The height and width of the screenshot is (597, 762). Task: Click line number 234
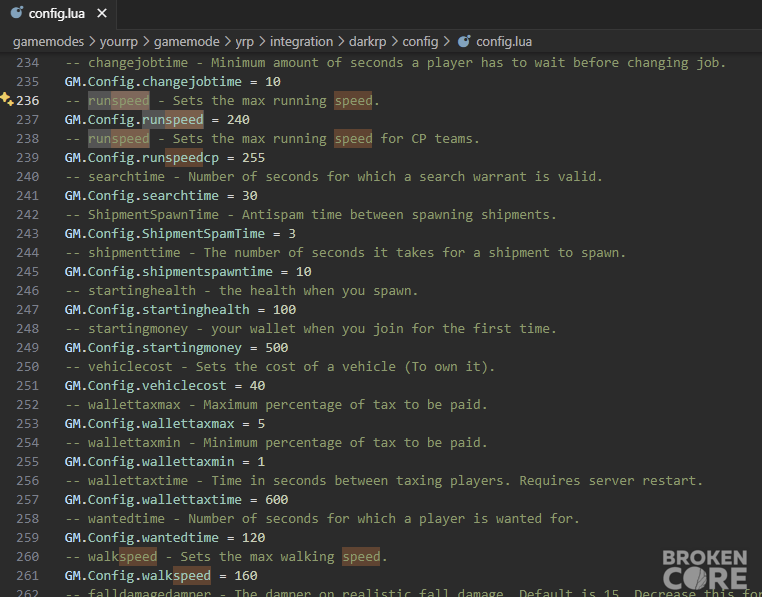pyautogui.click(x=28, y=63)
